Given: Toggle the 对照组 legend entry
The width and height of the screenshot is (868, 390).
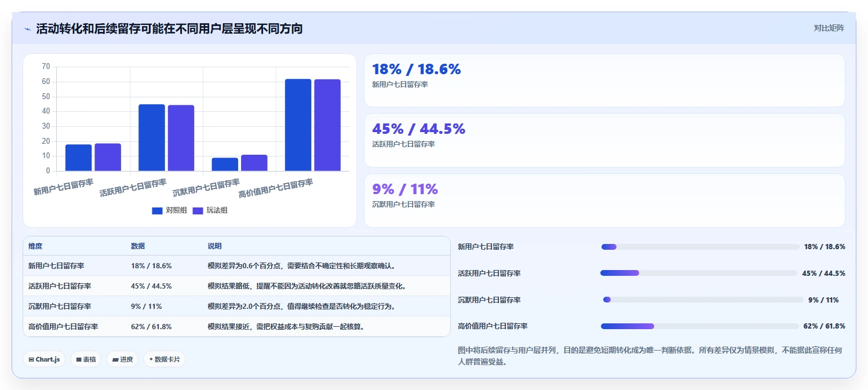Looking at the screenshot, I should pos(169,210).
